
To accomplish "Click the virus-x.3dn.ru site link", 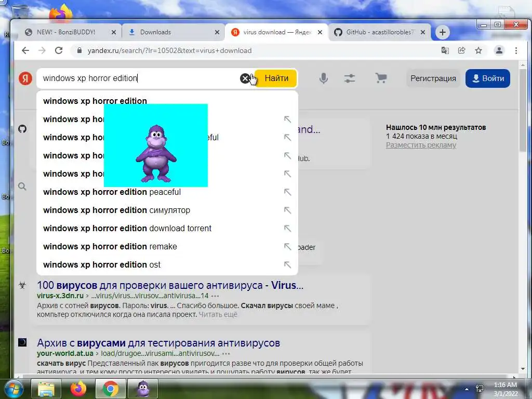I will tap(60, 296).
